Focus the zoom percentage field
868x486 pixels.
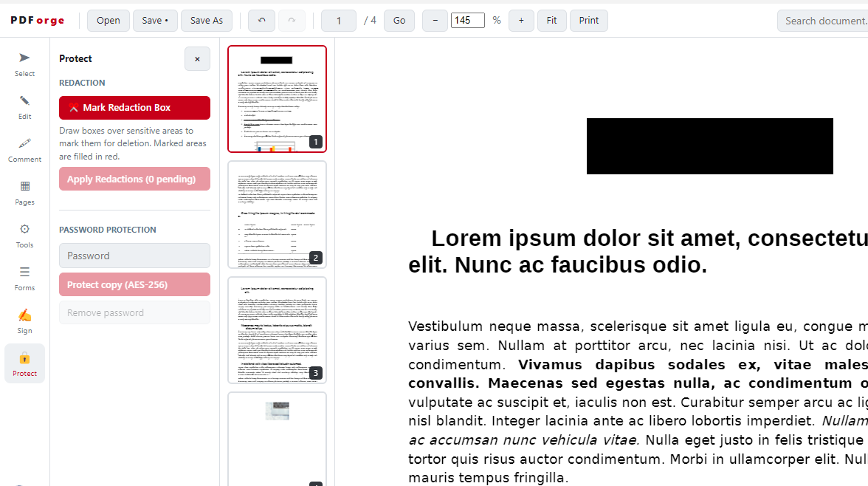tap(468, 21)
